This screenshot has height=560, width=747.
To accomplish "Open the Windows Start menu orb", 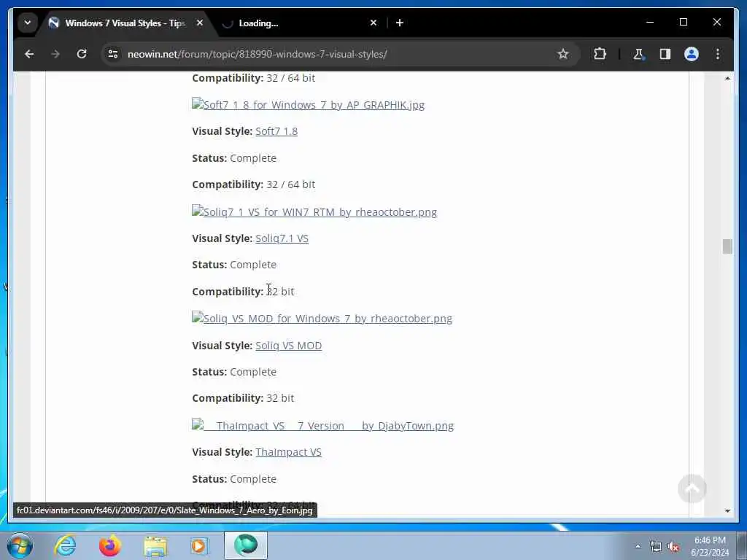I will pos(20,545).
